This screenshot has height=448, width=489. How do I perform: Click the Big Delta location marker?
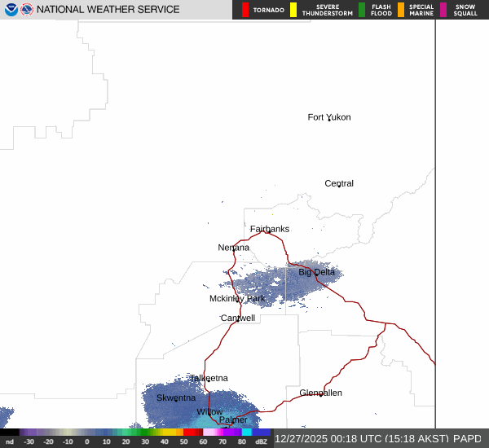316,274
